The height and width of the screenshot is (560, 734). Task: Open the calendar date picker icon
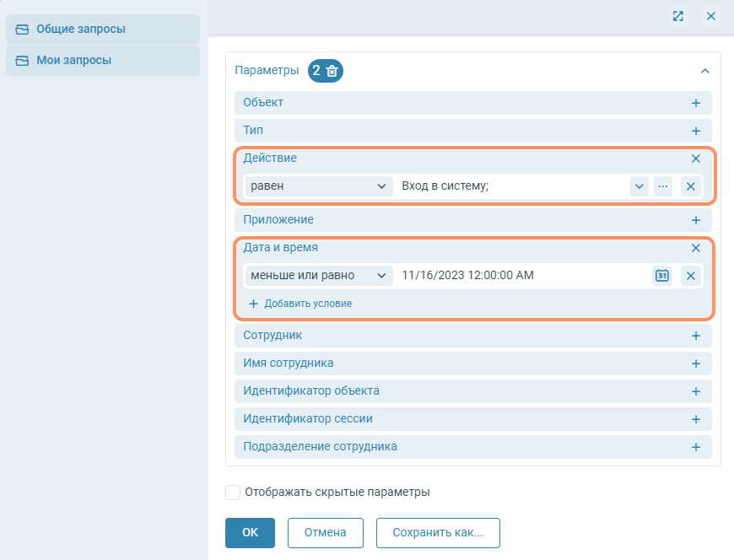coord(662,276)
